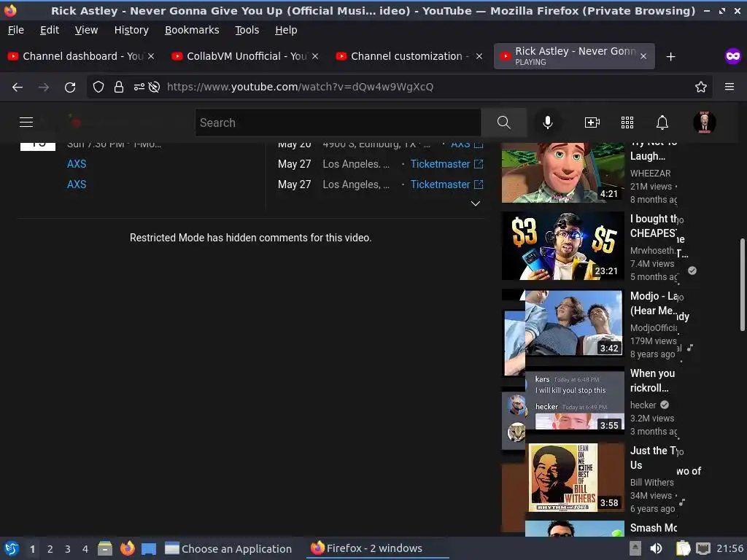This screenshot has width=747, height=560.
Task: Open the YouTube notifications bell
Action: (662, 122)
